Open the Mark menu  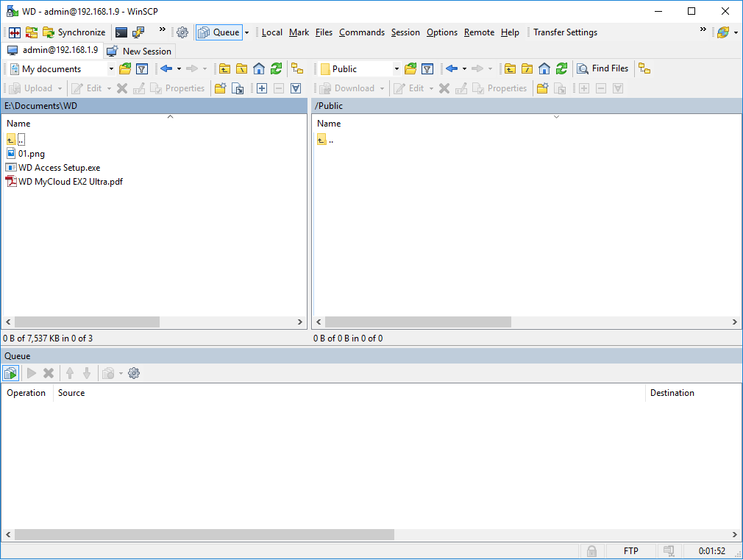tap(299, 32)
